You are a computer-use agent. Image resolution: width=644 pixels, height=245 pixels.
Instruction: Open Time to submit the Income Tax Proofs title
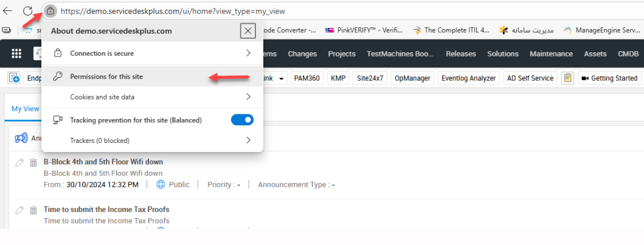coord(106,210)
